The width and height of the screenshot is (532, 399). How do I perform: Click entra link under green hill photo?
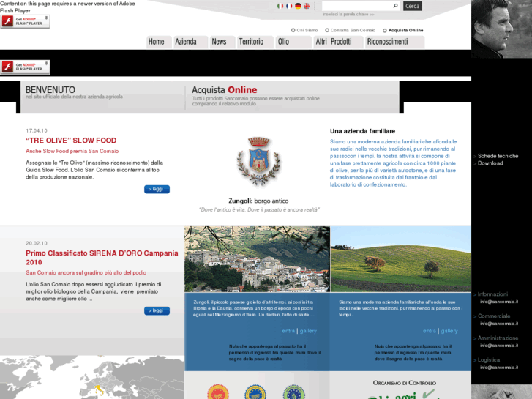pyautogui.click(x=430, y=331)
